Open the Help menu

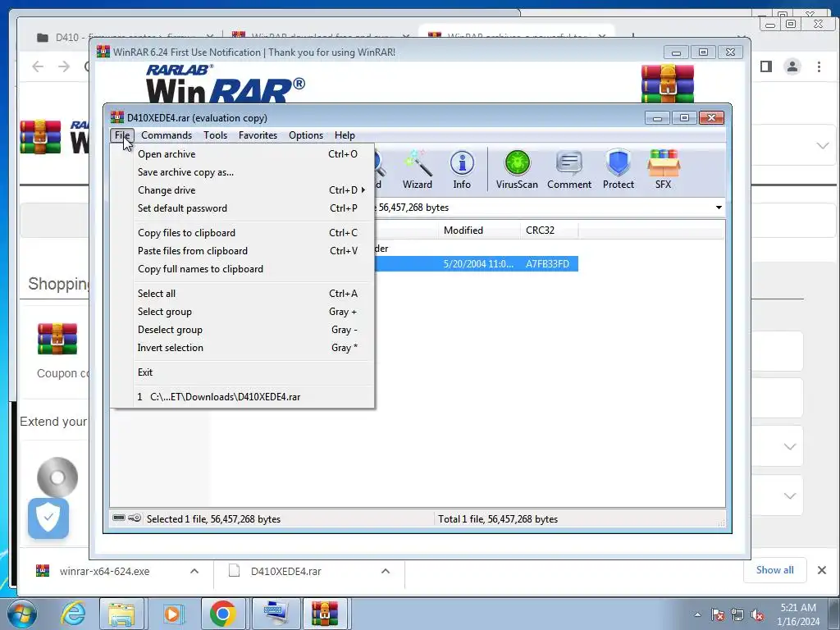(345, 135)
